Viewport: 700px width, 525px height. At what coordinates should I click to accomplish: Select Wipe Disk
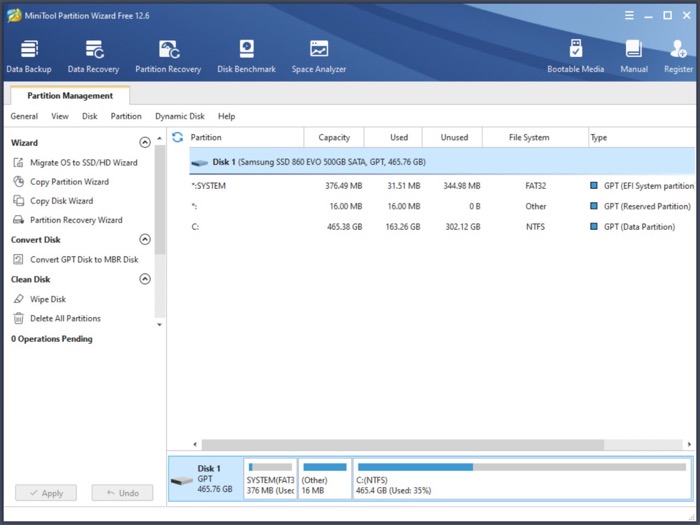click(48, 299)
